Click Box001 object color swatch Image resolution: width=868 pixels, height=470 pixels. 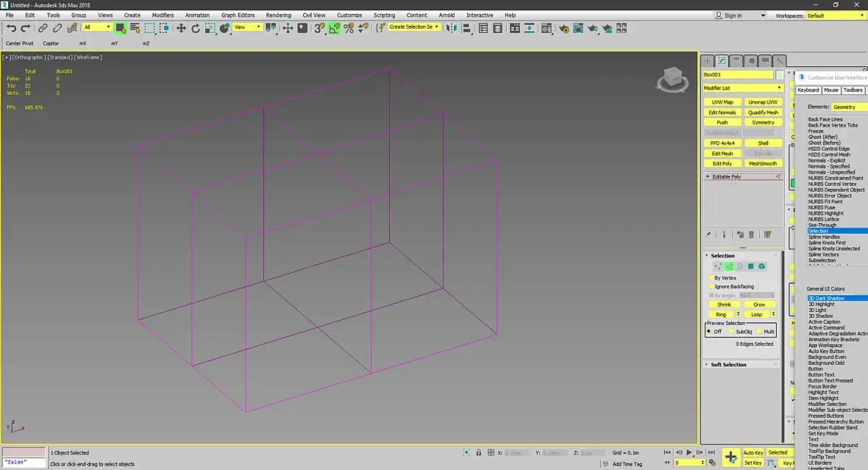click(780, 74)
